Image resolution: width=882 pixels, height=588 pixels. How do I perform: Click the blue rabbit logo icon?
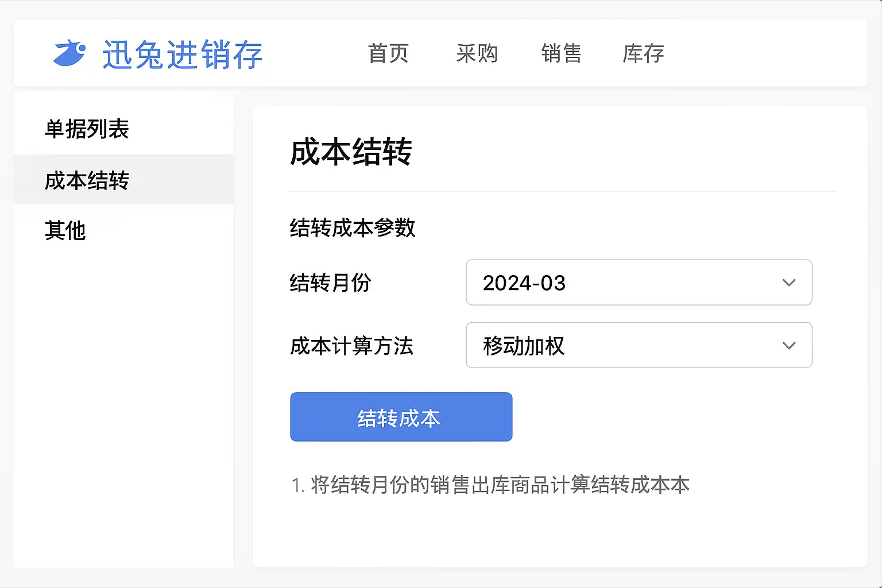(x=69, y=53)
